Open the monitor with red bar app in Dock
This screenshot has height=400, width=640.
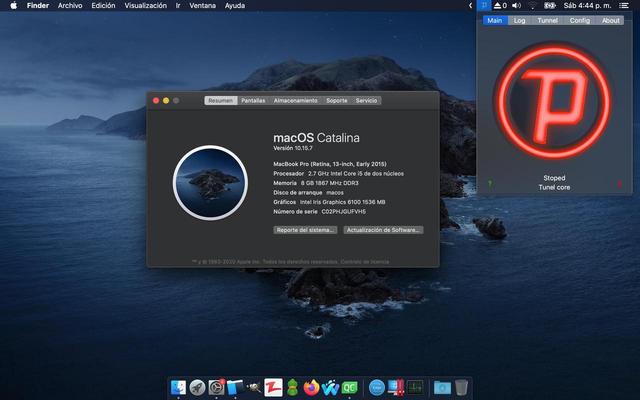tap(396, 387)
